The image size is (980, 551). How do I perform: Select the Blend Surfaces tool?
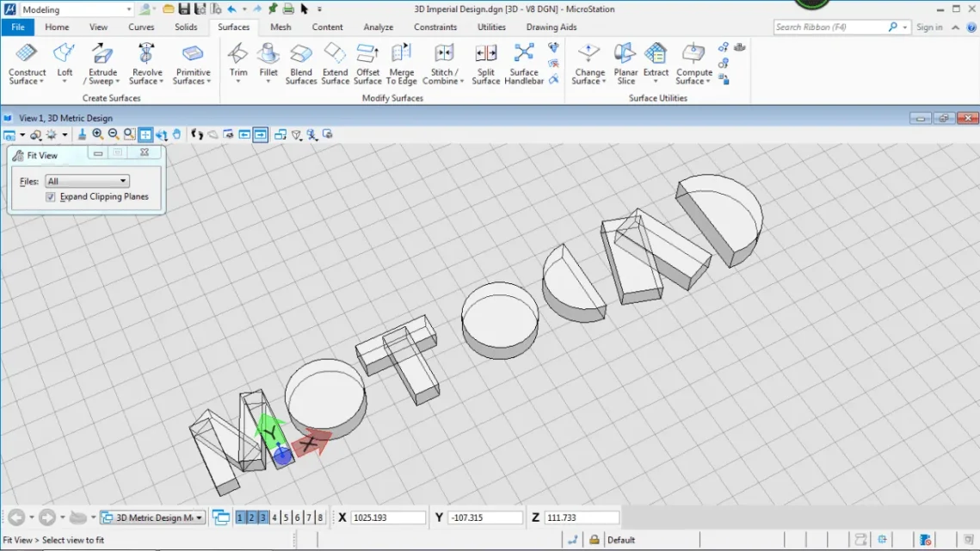click(x=300, y=63)
